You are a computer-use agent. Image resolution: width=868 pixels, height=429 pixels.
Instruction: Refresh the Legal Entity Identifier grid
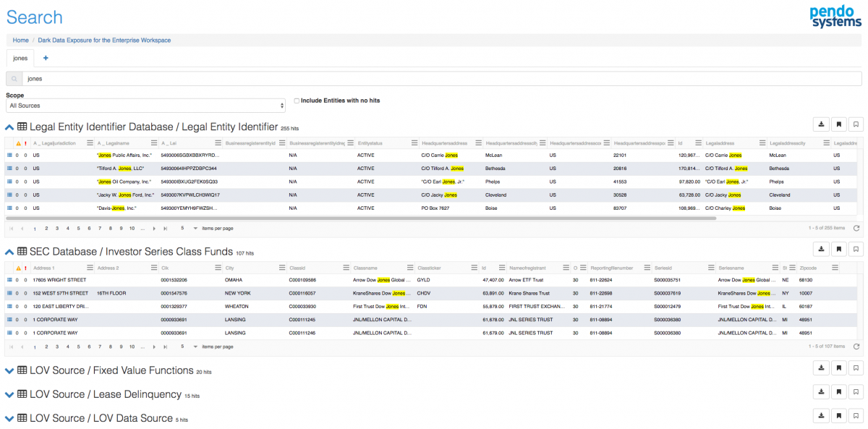856,228
